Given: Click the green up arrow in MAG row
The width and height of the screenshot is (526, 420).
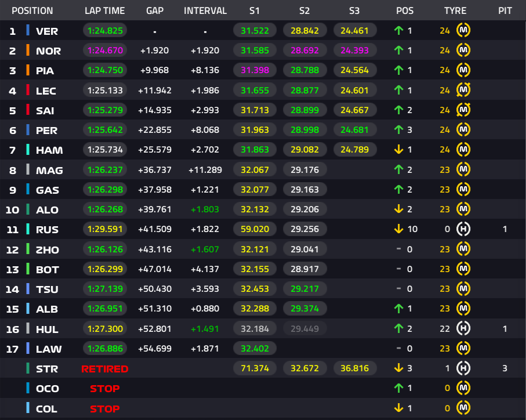Looking at the screenshot, I should point(398,169).
